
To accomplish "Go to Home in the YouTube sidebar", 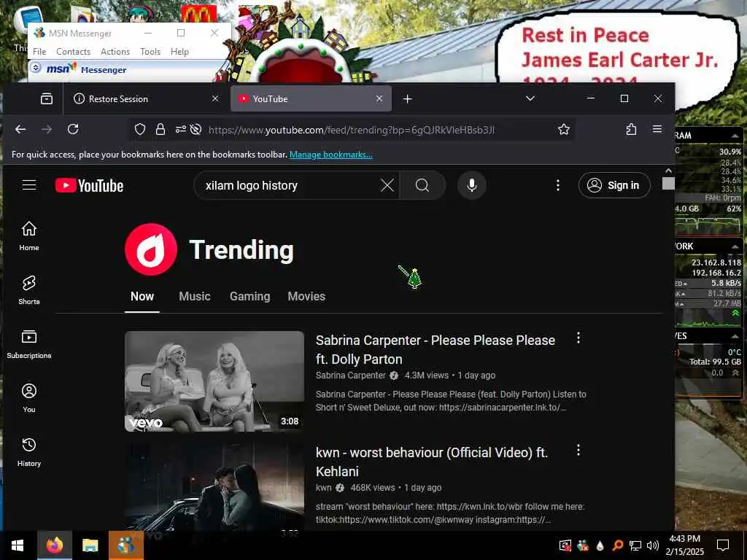I will click(29, 236).
